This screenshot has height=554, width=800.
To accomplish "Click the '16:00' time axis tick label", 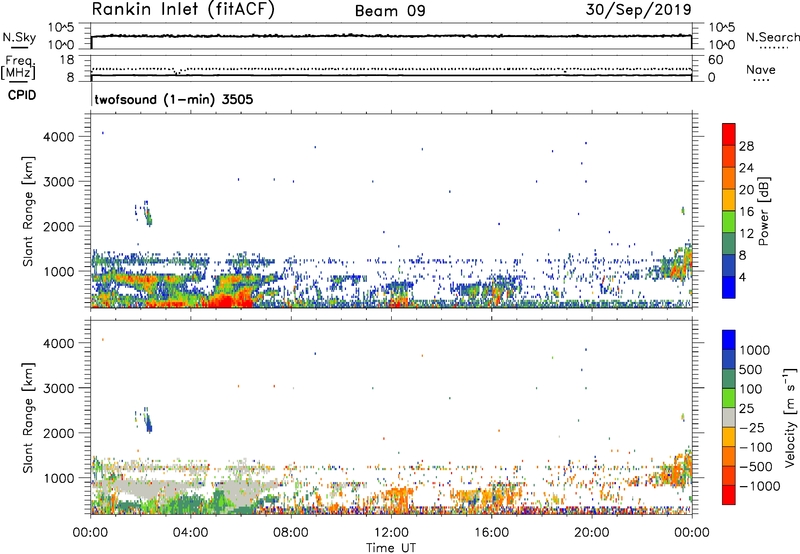I will tap(491, 533).
